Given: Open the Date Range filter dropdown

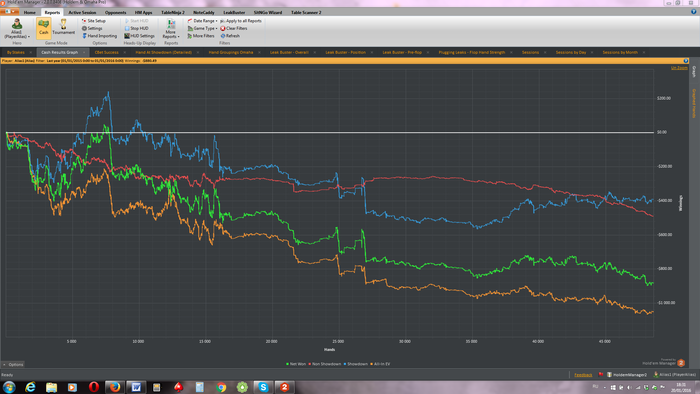Looking at the screenshot, I should (x=202, y=21).
